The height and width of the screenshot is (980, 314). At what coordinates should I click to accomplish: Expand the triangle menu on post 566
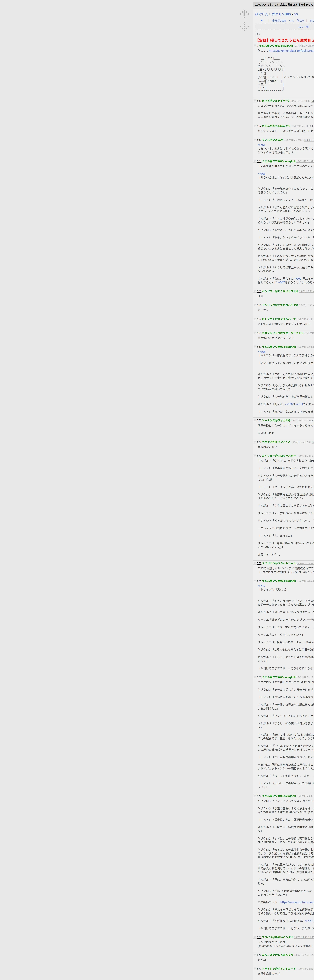[x=255, y=305]
